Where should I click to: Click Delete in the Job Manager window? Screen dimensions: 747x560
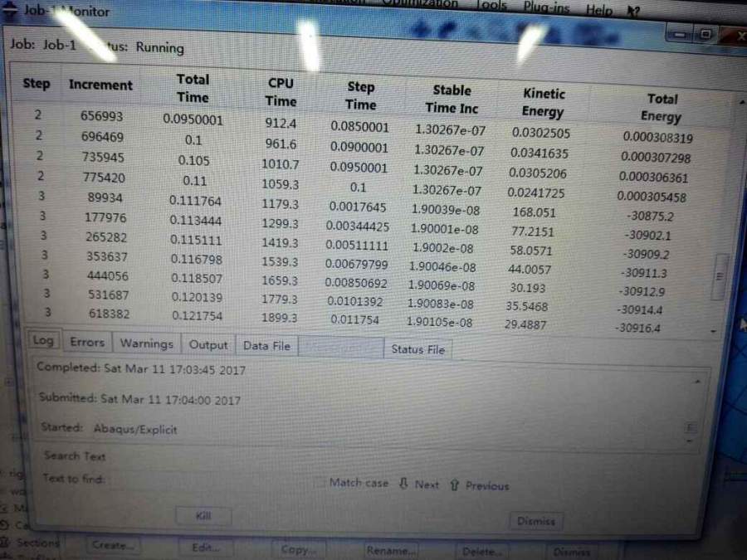pos(481,552)
